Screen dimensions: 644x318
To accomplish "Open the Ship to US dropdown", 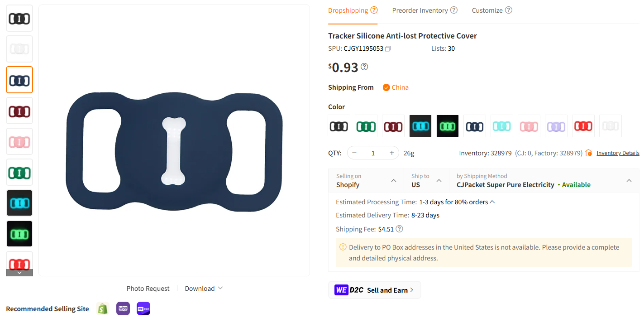I will 425,181.
